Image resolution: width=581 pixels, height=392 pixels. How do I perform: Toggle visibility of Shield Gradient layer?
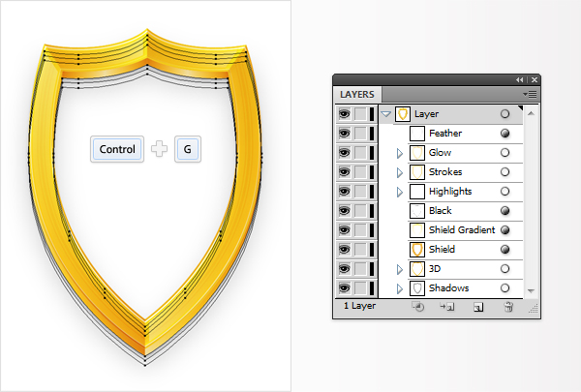[344, 229]
